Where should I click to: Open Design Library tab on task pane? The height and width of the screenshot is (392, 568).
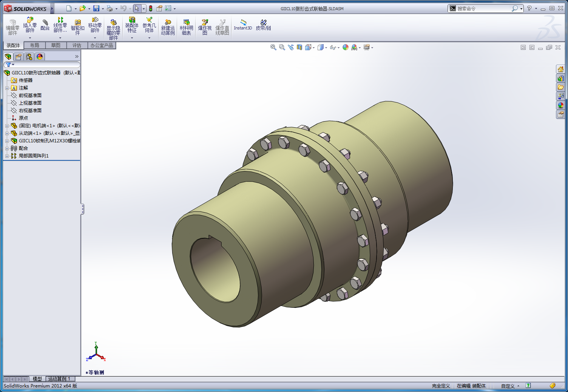point(561,78)
